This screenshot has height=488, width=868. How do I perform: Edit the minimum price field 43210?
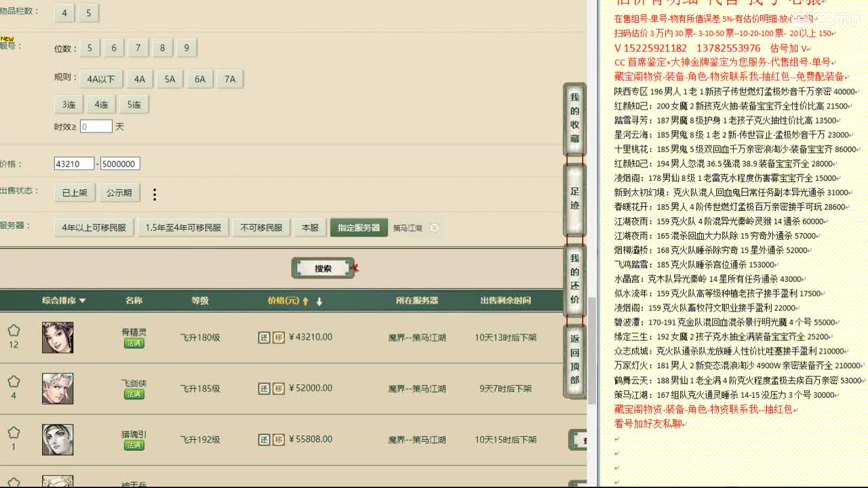pyautogui.click(x=74, y=163)
